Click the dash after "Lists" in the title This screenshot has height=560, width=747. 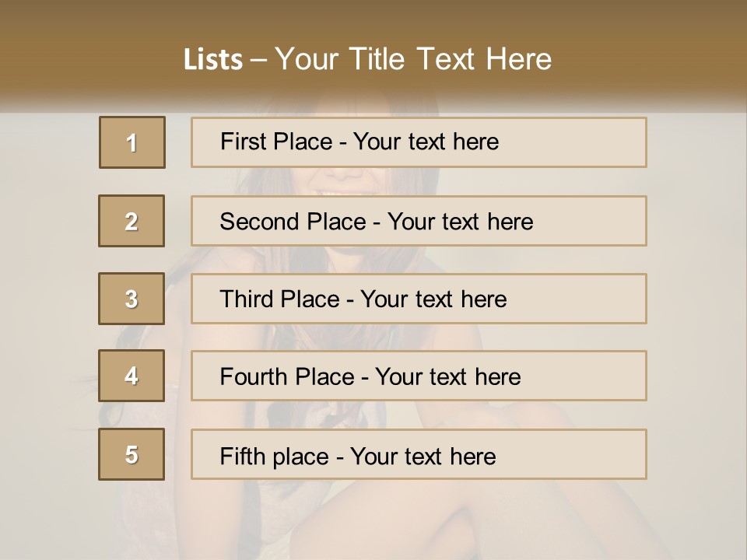pos(259,59)
